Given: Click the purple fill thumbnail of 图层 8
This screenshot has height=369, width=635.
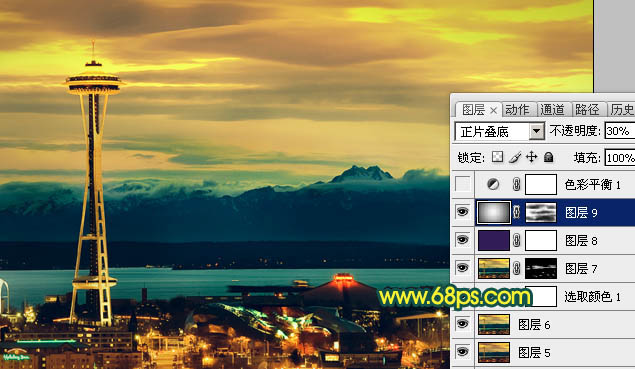Looking at the screenshot, I should [x=494, y=241].
